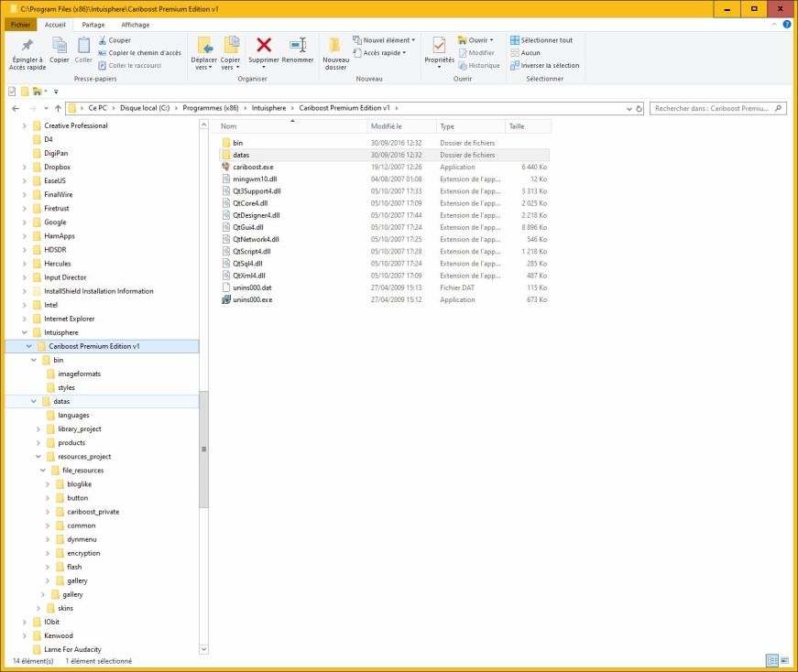Select all items with Sélectionner tout
Image resolution: width=798 pixels, height=672 pixels.
[x=541, y=40]
